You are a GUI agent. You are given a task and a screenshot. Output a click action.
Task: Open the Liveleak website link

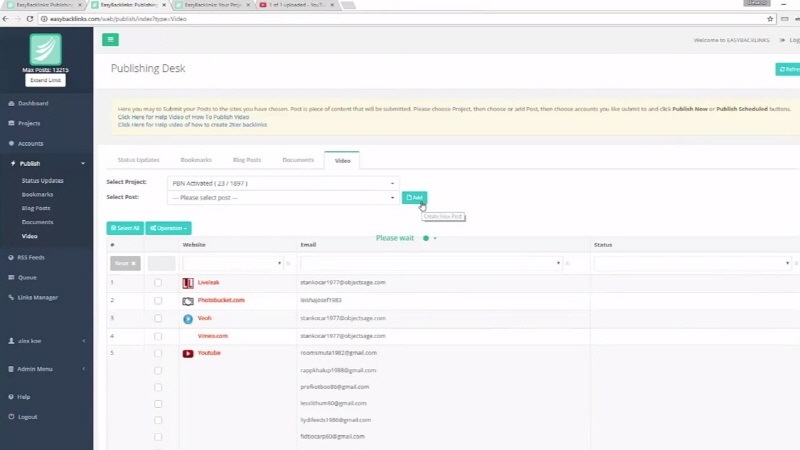tap(208, 283)
